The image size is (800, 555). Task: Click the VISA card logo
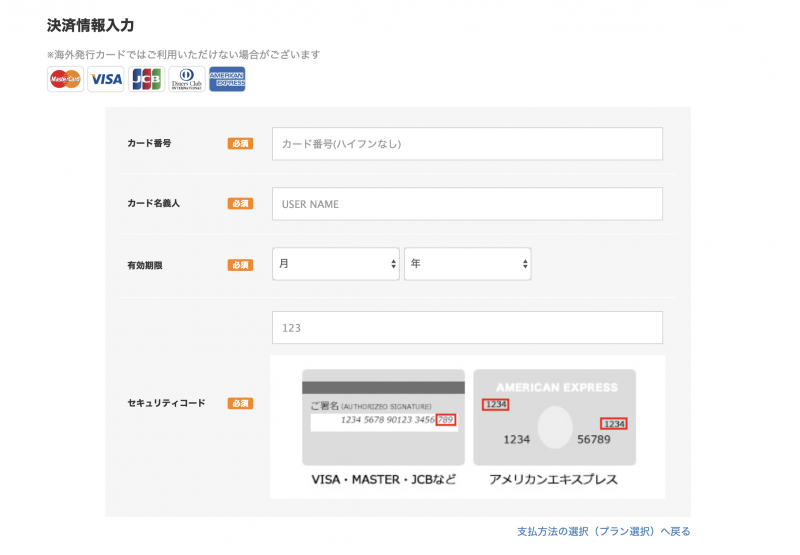click(106, 79)
